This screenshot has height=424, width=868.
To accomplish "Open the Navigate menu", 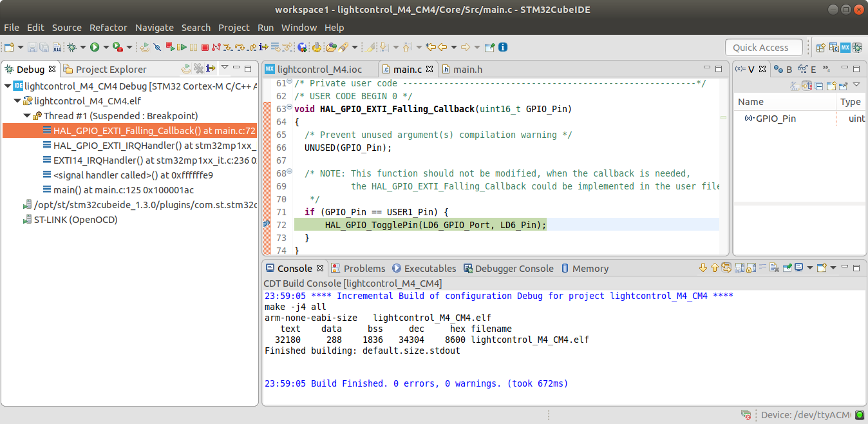I will 155,28.
